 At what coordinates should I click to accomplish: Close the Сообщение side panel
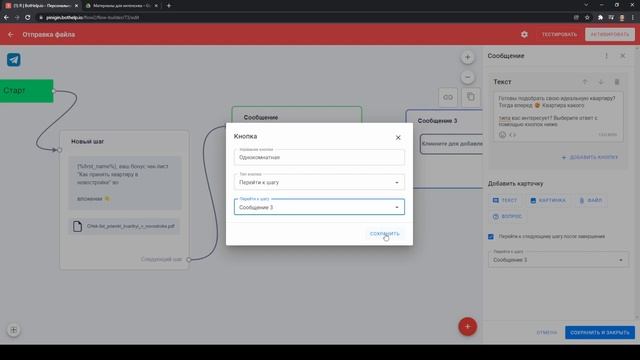pyautogui.click(x=623, y=56)
